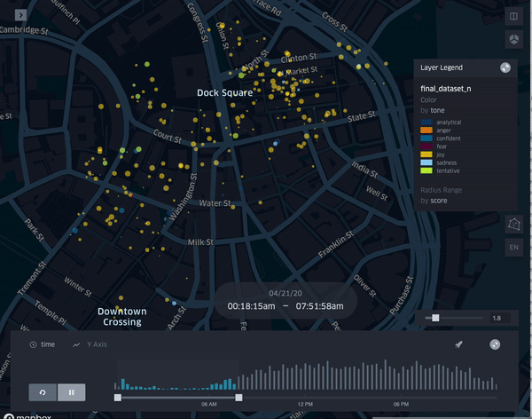Open the draw on map tool
Image resolution: width=532 pixels, height=419 pixels.
[513, 225]
